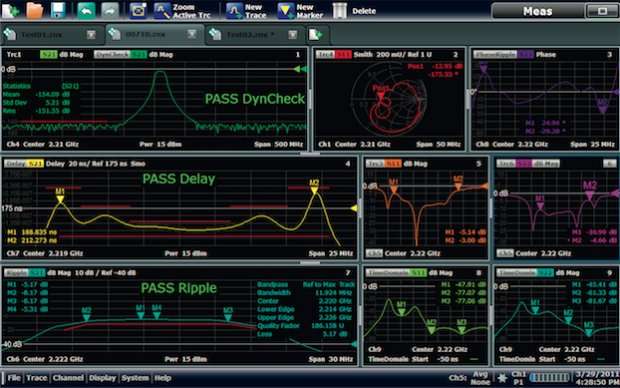Image resolution: width=620 pixels, height=388 pixels.
Task: Open the Trace menu
Action: [36, 378]
